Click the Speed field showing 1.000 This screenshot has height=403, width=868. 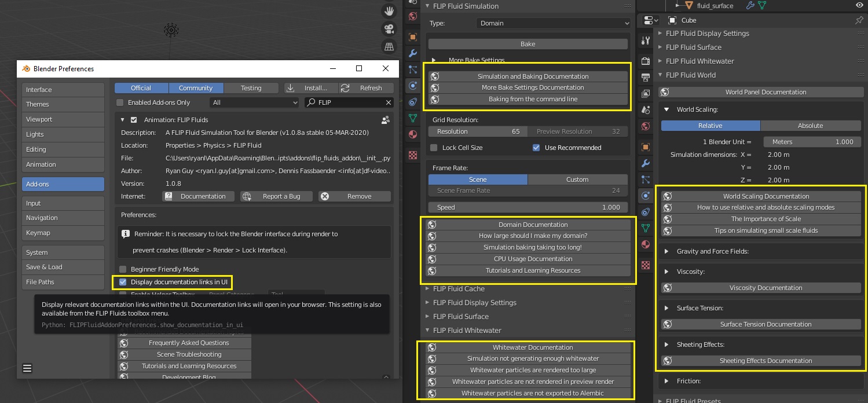528,207
